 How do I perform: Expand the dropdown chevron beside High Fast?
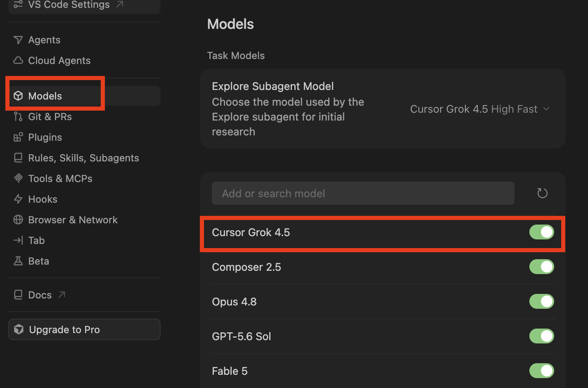[546, 109]
